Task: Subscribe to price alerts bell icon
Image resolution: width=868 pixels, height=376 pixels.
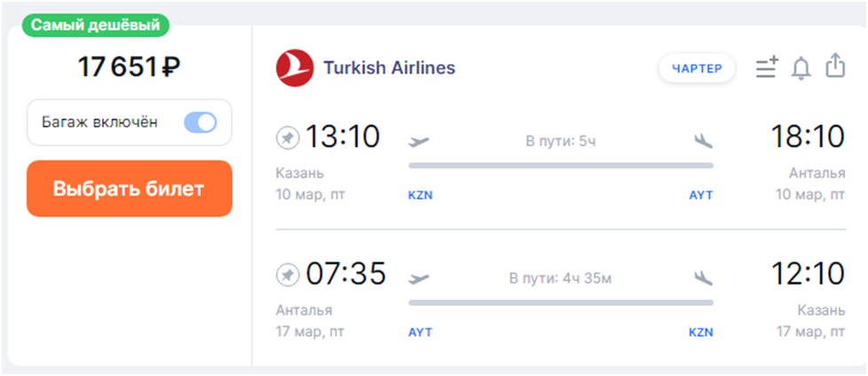Action: point(801,67)
